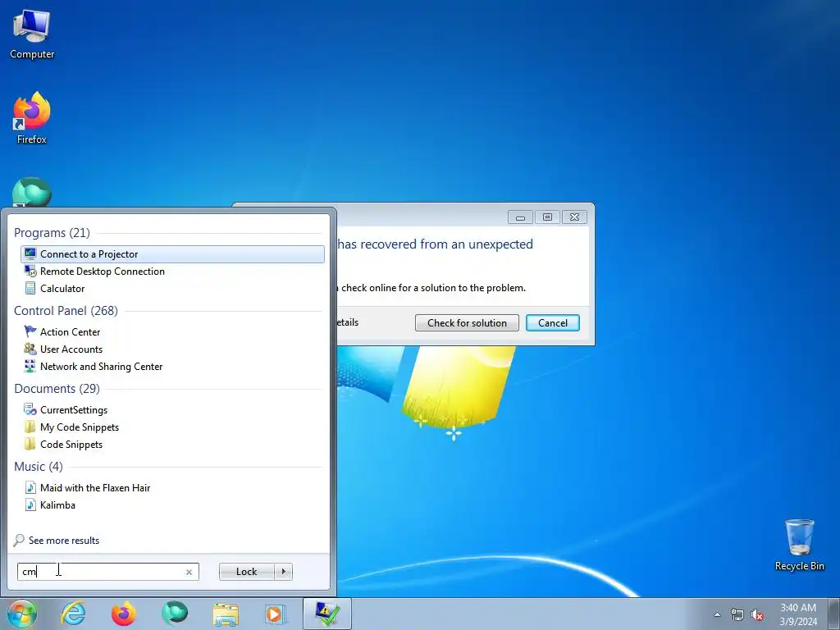Open Remote Desktop Connection result
This screenshot has height=630, width=840.
(102, 271)
